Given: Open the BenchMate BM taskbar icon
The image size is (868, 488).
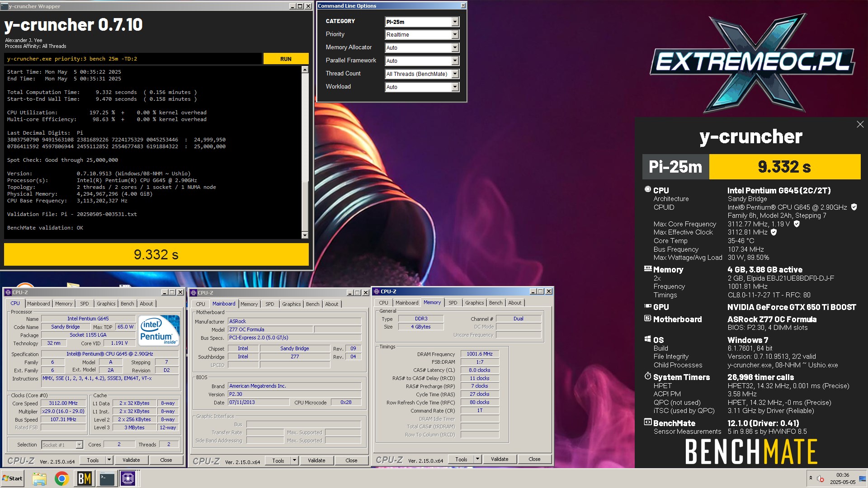Looking at the screenshot, I should (x=85, y=479).
